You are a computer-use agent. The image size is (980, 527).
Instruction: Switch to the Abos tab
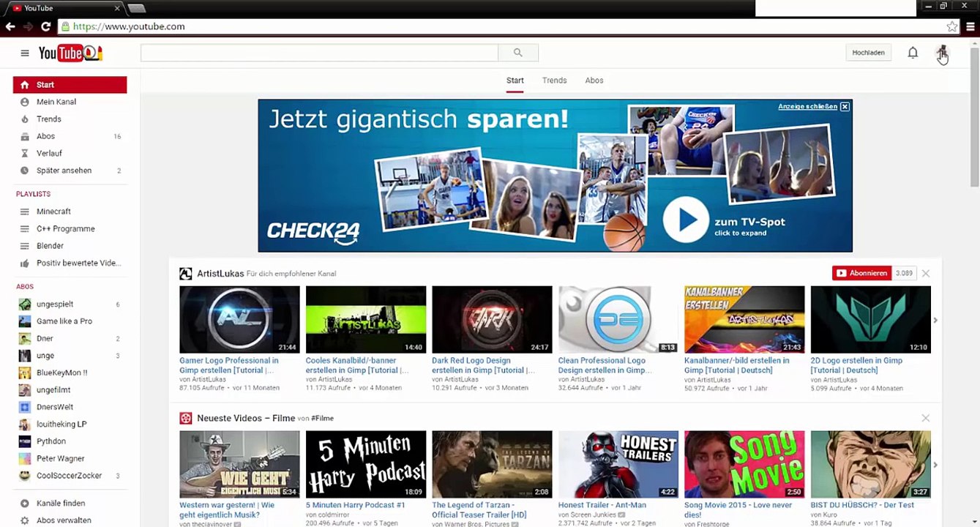click(594, 81)
